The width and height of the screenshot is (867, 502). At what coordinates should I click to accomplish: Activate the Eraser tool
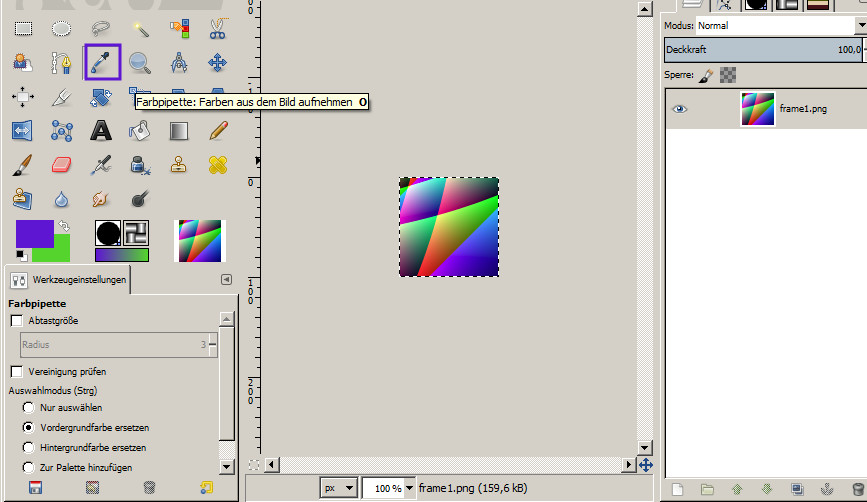[x=61, y=165]
